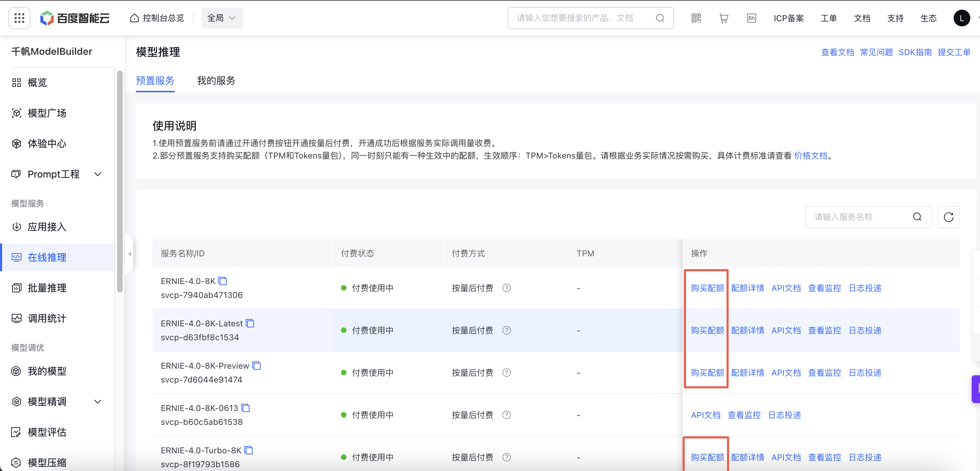This screenshot has height=471, width=980.
Task: Collapse the sidebar with the arrow handle
Action: tap(129, 254)
